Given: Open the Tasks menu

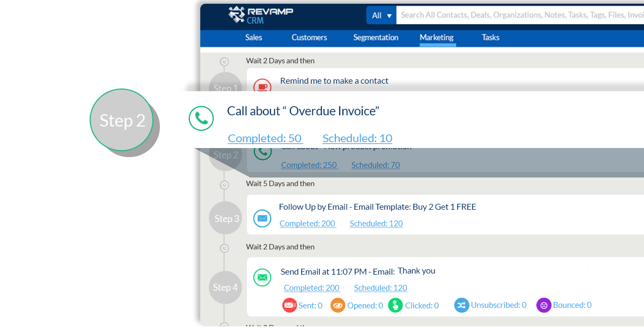Looking at the screenshot, I should tap(491, 38).
